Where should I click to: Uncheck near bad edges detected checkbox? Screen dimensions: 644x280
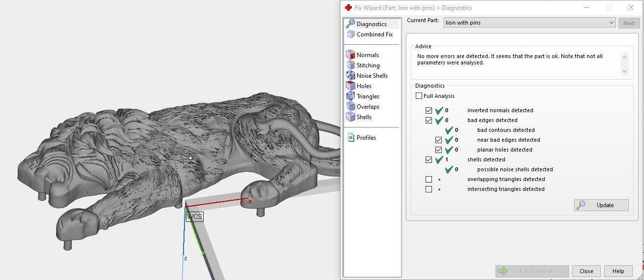pos(439,140)
